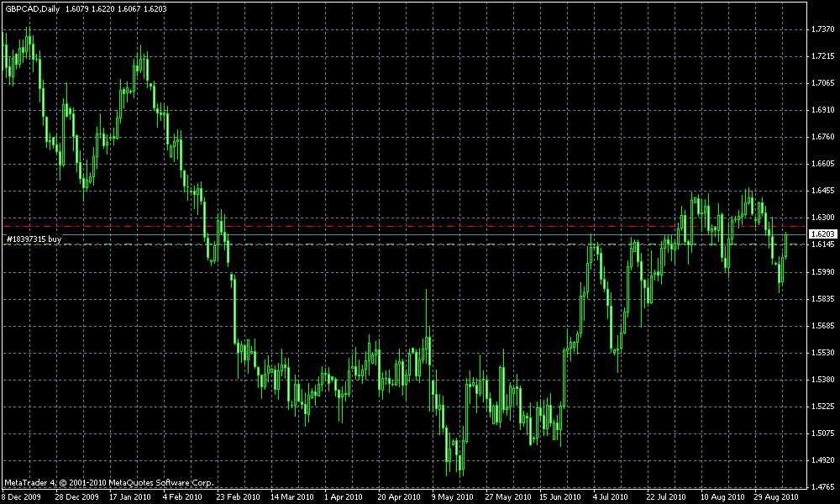The image size is (840, 504).
Task: Select the 14 Mar 2010 date label
Action: pyautogui.click(x=292, y=497)
